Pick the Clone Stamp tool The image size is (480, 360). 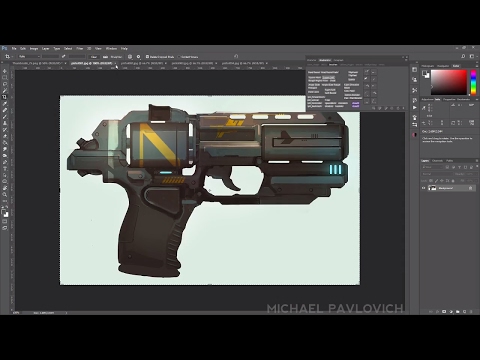pyautogui.click(x=5, y=123)
